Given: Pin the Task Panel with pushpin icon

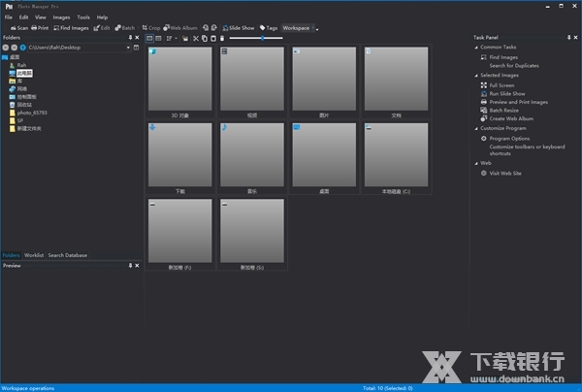Looking at the screenshot, I should (x=567, y=37).
